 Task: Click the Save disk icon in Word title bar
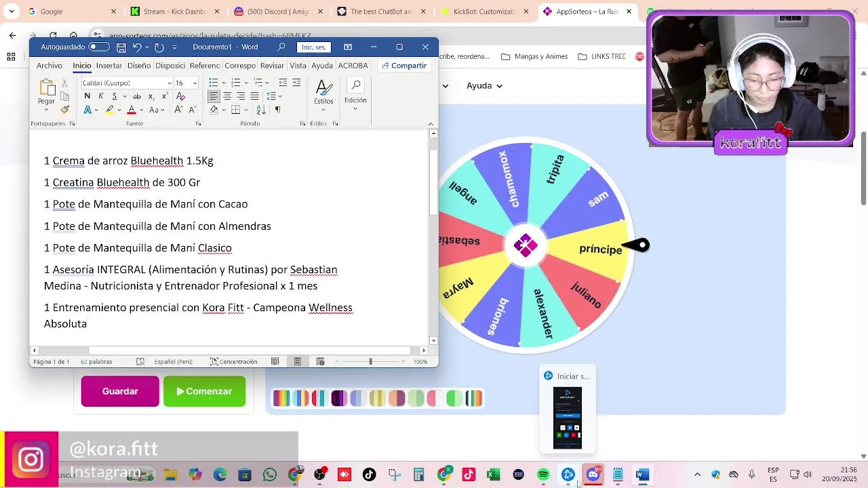pos(121,47)
